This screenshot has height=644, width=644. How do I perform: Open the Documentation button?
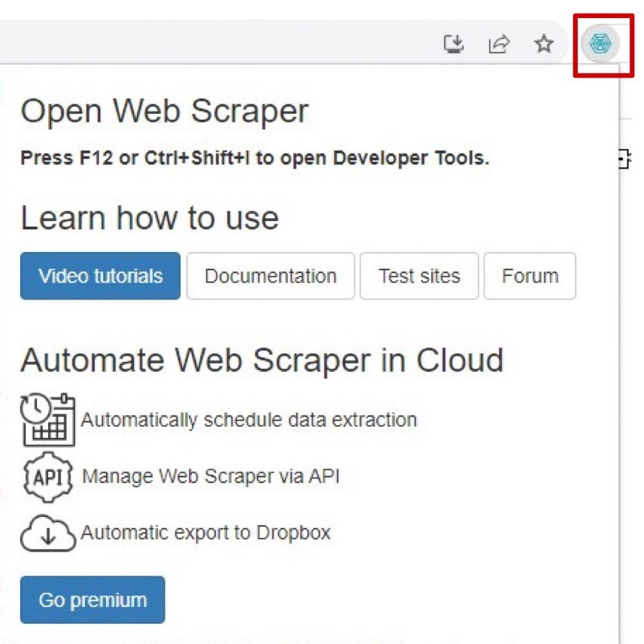click(271, 276)
